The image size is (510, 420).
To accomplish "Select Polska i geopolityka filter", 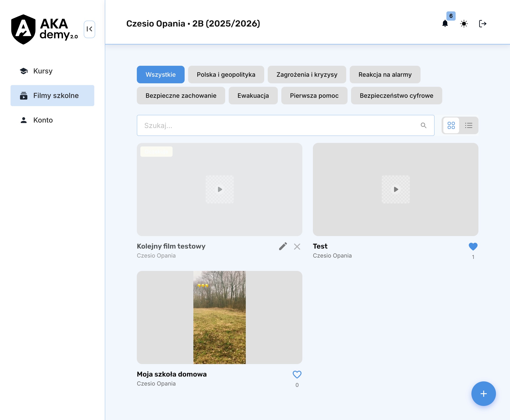I will click(226, 75).
